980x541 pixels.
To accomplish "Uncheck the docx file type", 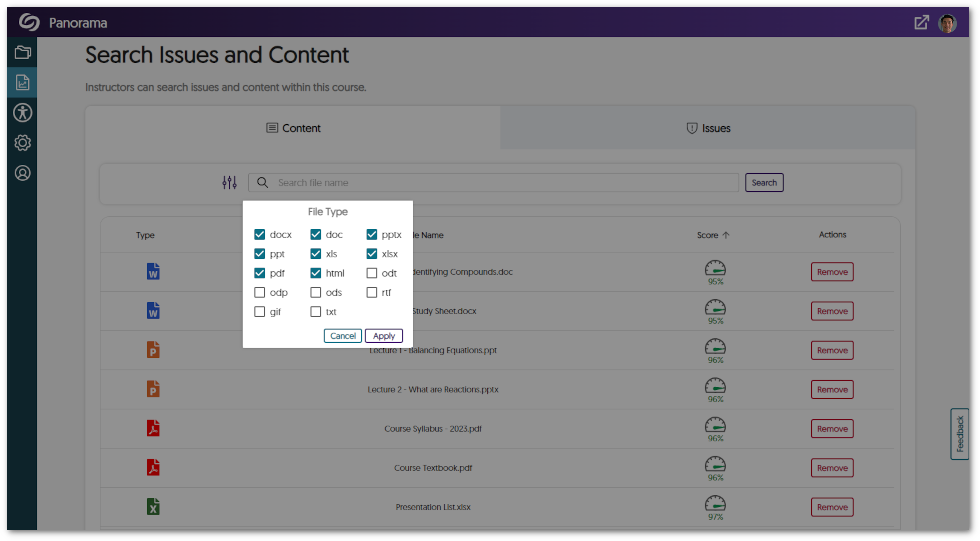I will (x=259, y=234).
